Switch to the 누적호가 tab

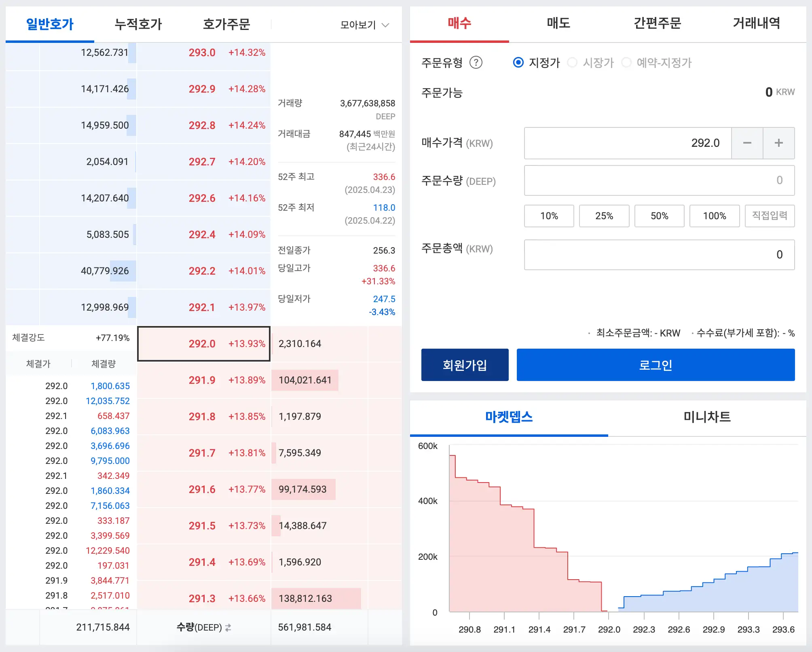click(x=138, y=24)
